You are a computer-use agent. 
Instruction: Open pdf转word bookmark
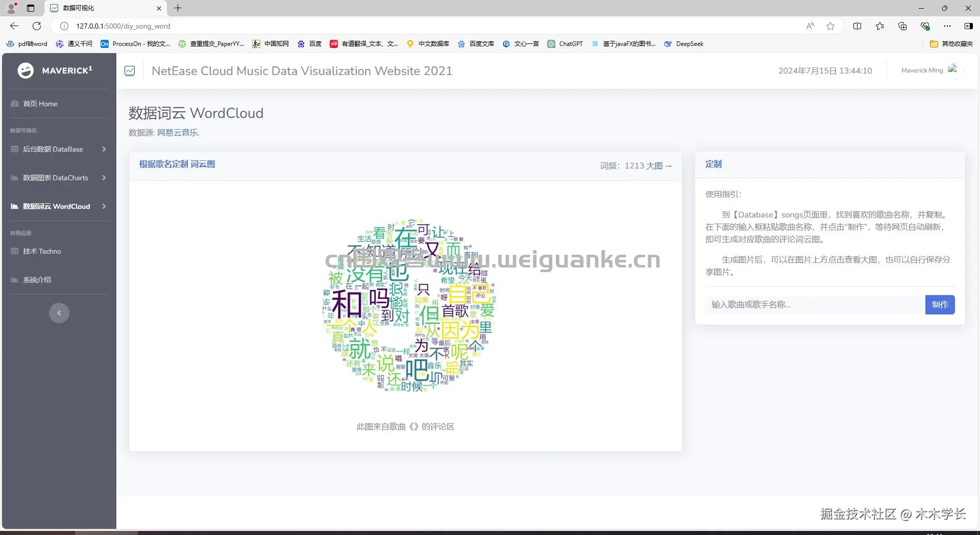click(27, 44)
